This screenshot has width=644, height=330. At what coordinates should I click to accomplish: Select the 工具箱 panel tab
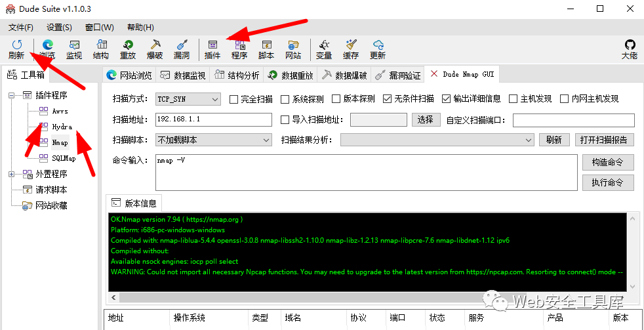click(26, 75)
